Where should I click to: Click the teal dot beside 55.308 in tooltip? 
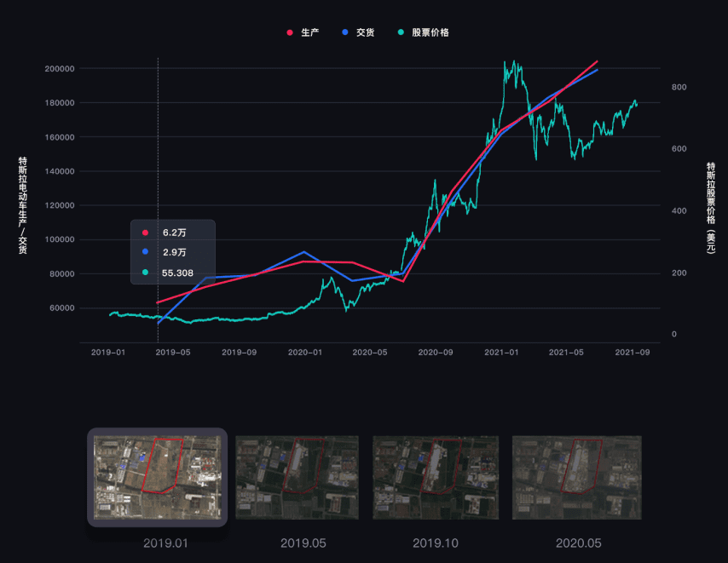coord(145,273)
